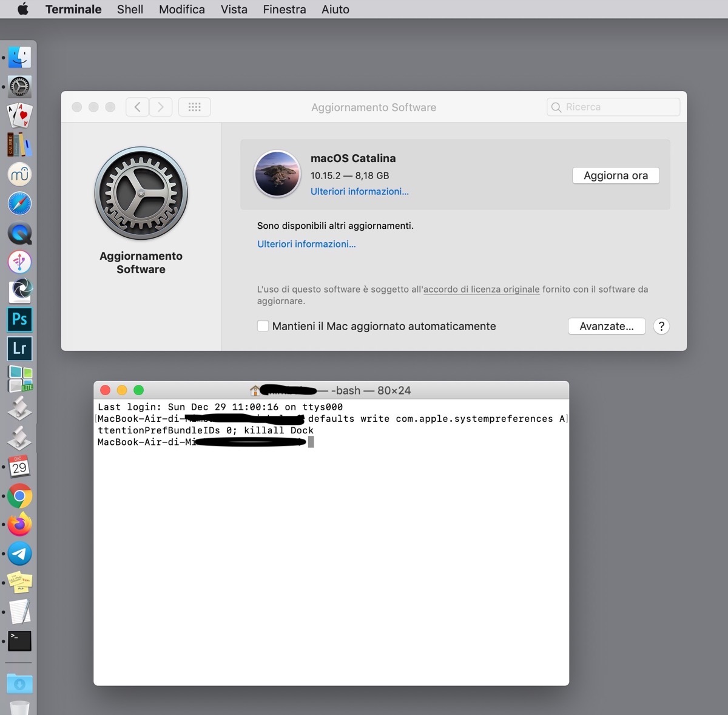Screen dimensions: 728x715
Task: Click the help question mark button
Action: (661, 326)
